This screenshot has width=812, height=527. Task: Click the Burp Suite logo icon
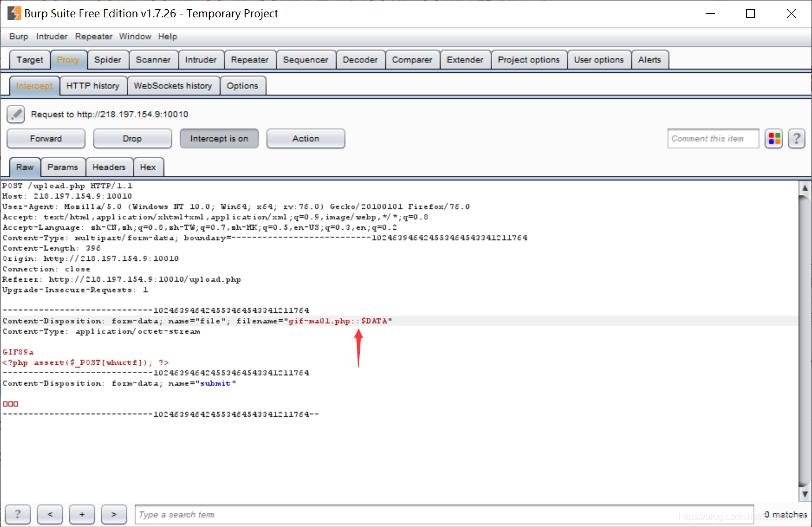click(14, 13)
